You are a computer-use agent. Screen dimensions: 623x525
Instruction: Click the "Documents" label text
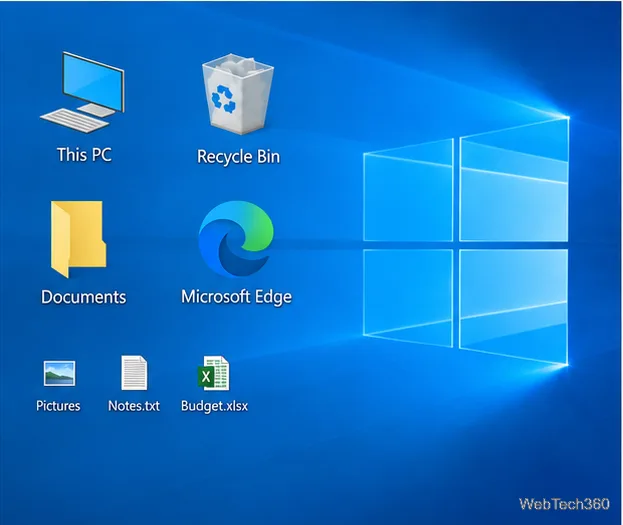(83, 297)
